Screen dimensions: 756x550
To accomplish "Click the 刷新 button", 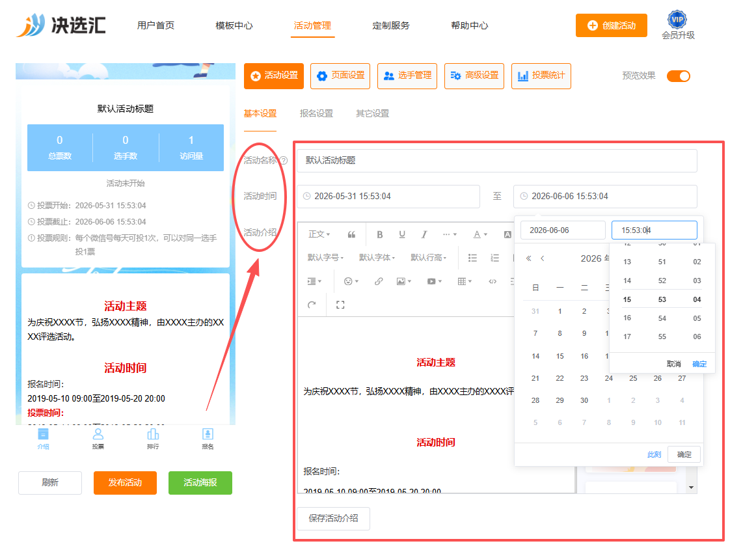I will [50, 483].
